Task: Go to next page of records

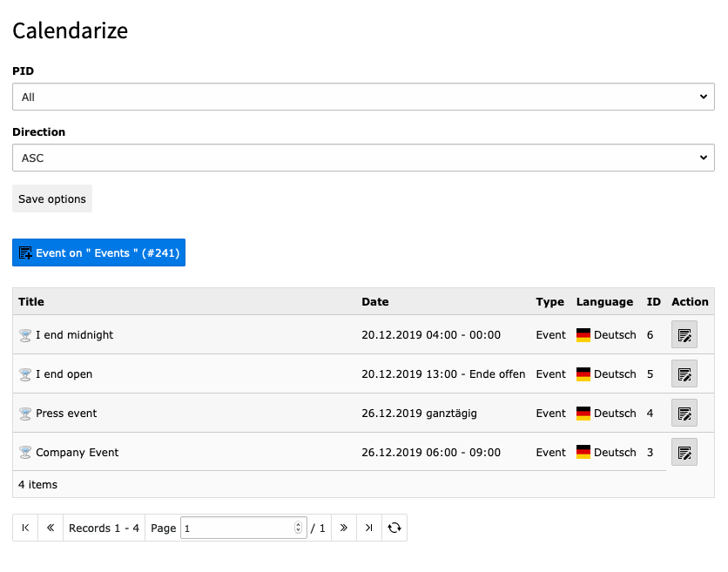Action: [344, 528]
